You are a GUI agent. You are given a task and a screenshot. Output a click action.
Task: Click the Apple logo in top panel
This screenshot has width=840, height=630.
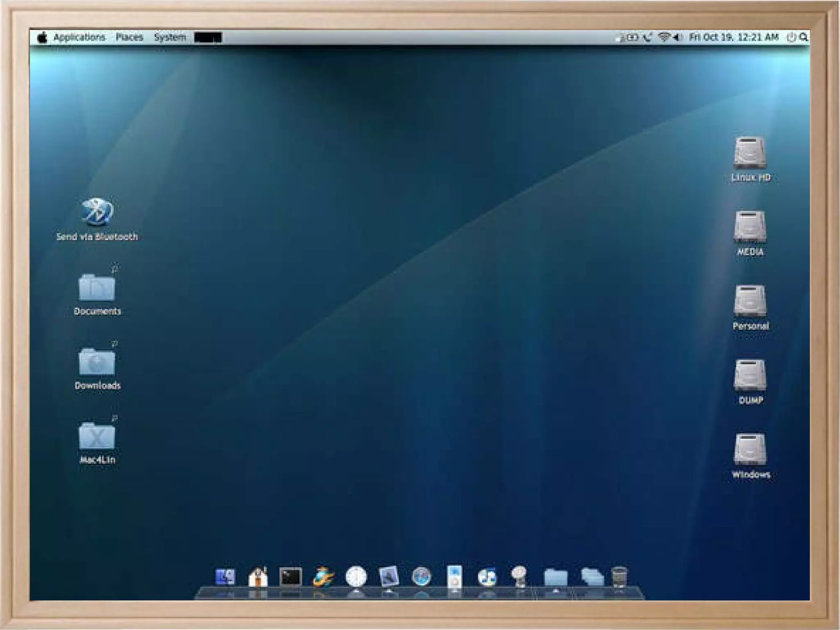pos(42,37)
